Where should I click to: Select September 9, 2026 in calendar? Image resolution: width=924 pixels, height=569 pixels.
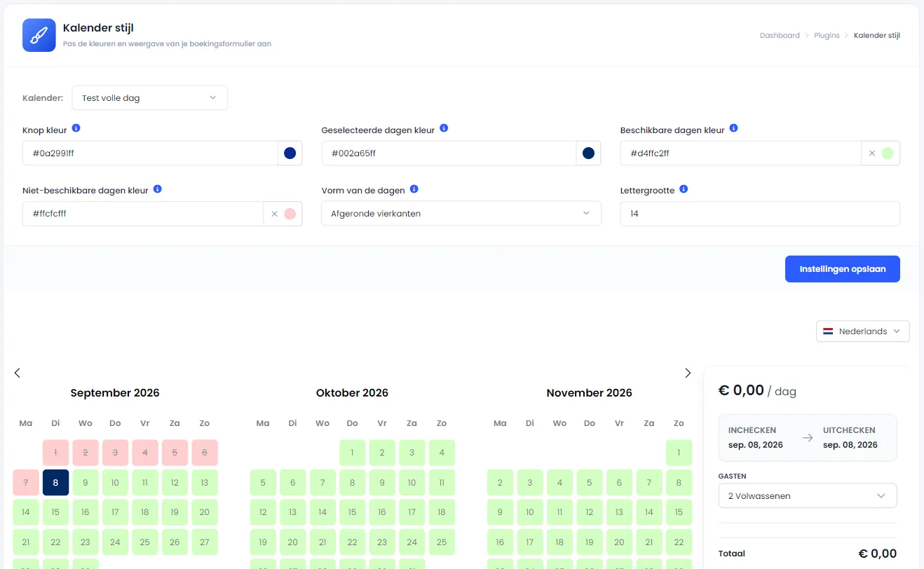click(86, 483)
